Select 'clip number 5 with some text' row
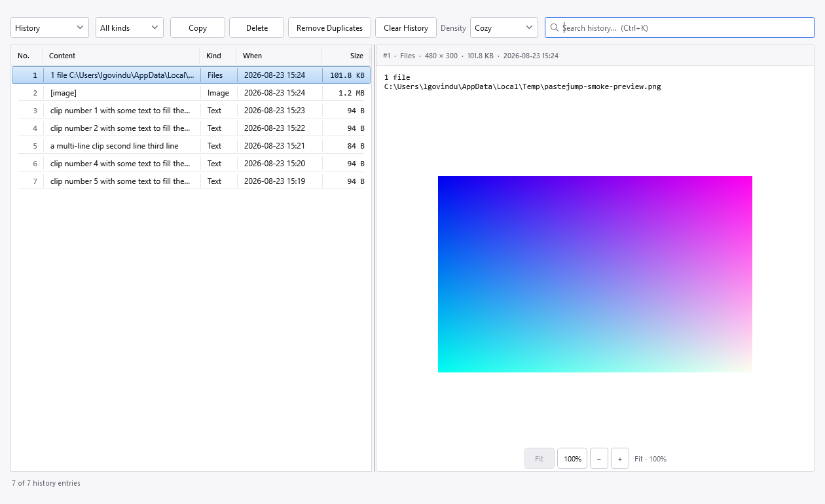The width and height of the screenshot is (825, 504). point(191,181)
